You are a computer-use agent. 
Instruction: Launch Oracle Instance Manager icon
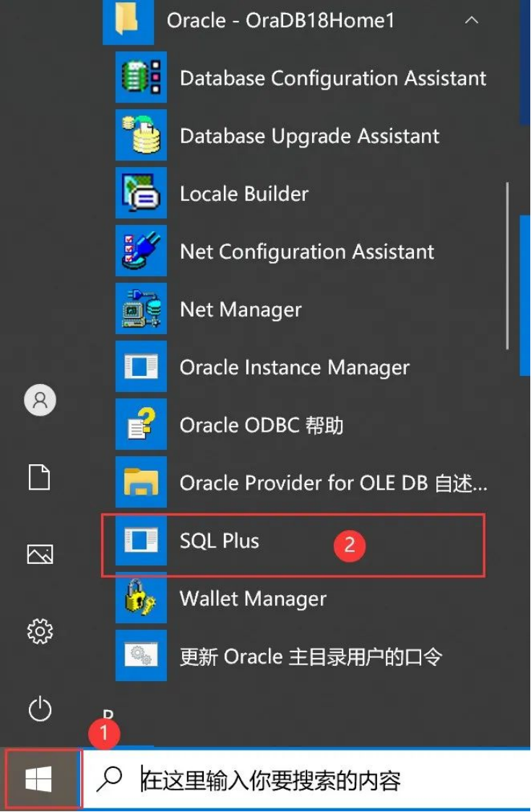(141, 367)
